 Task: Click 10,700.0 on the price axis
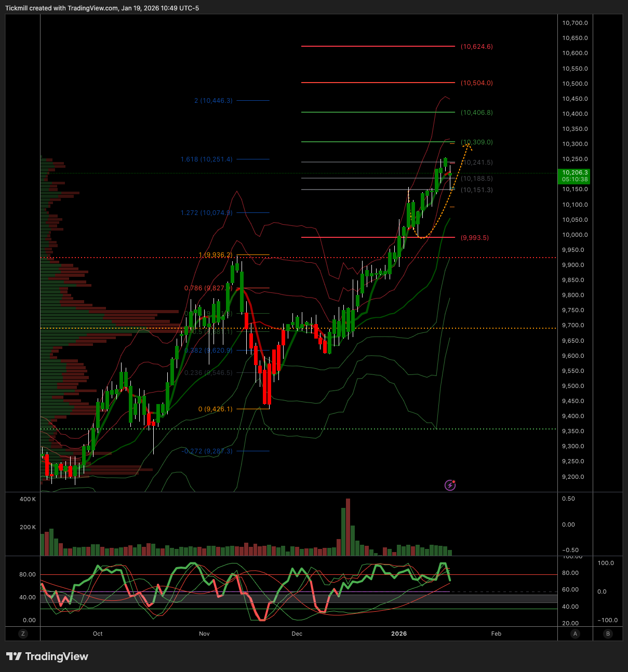pos(574,22)
